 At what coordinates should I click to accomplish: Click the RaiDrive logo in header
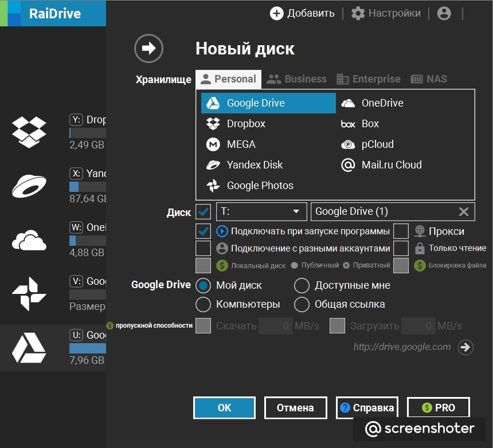point(53,13)
